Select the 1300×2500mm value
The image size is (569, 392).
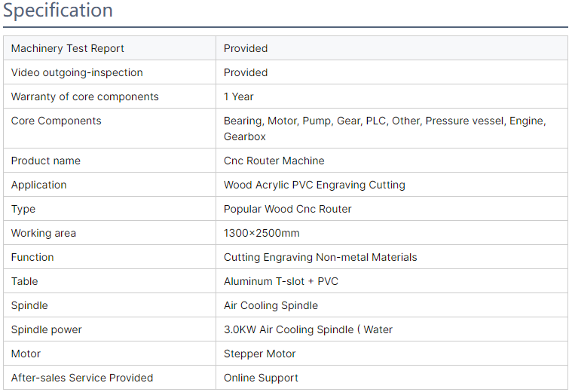262,233
